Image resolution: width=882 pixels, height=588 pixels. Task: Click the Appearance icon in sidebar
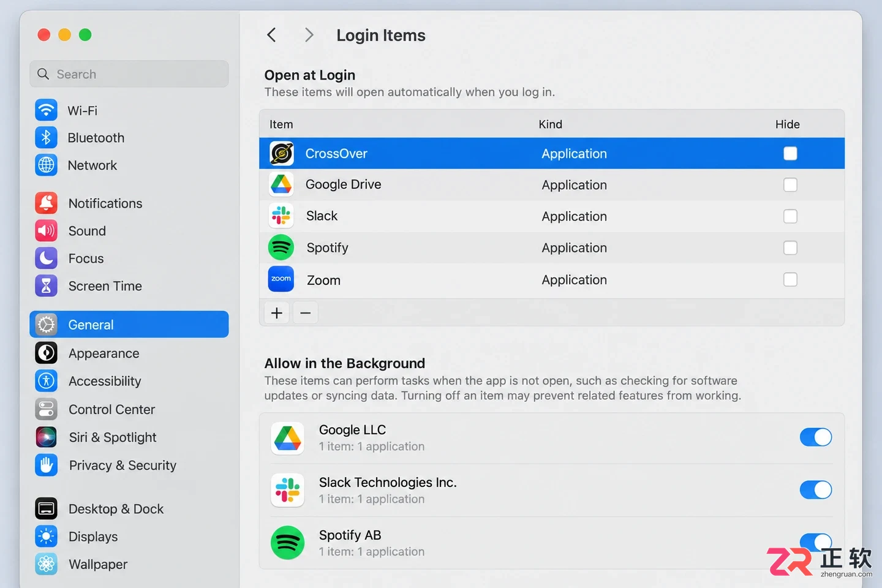[46, 353]
